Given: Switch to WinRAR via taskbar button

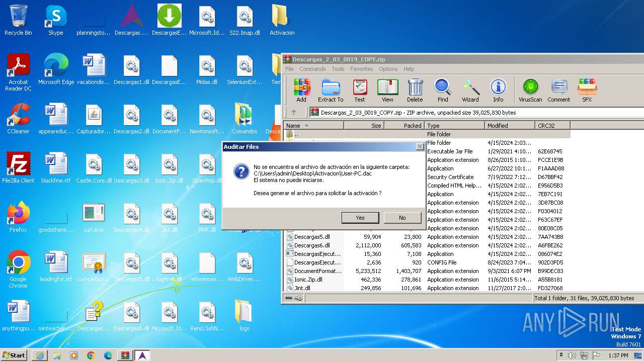Looking at the screenshot, I should click(125, 355).
